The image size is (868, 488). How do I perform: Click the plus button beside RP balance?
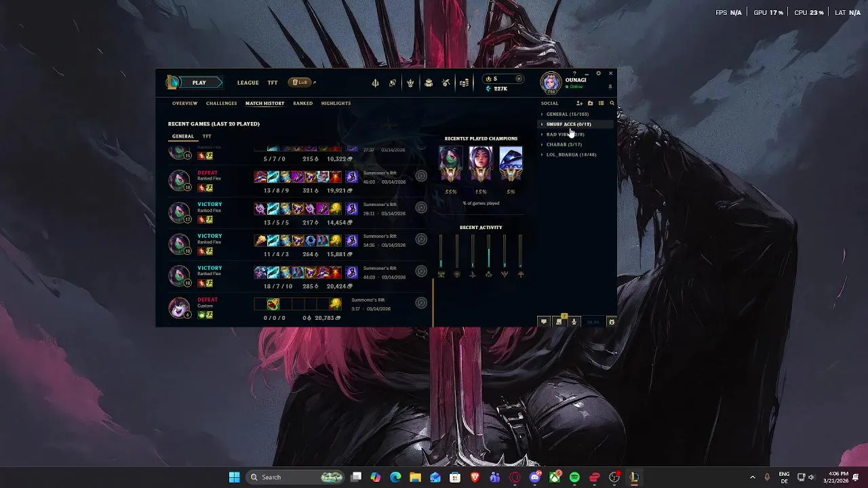(519, 79)
